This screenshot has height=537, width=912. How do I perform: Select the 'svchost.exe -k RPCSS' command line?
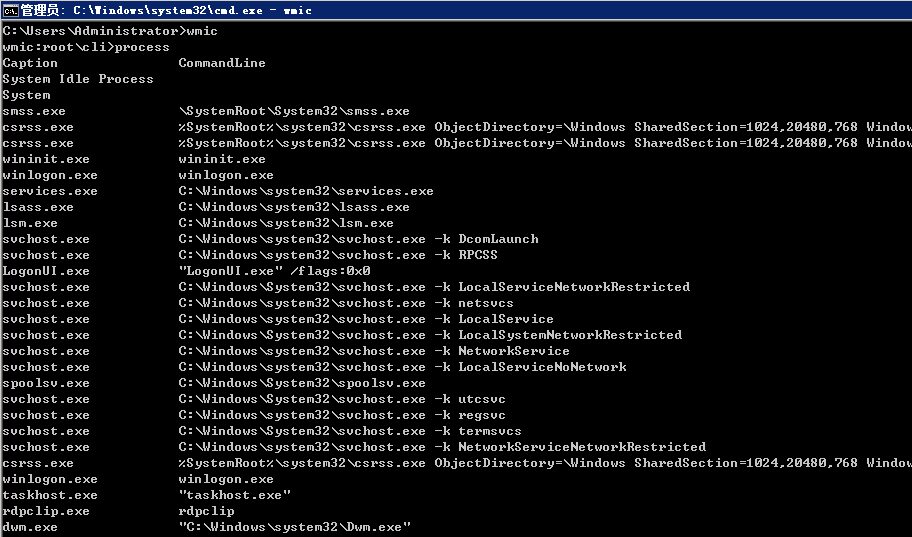point(338,255)
